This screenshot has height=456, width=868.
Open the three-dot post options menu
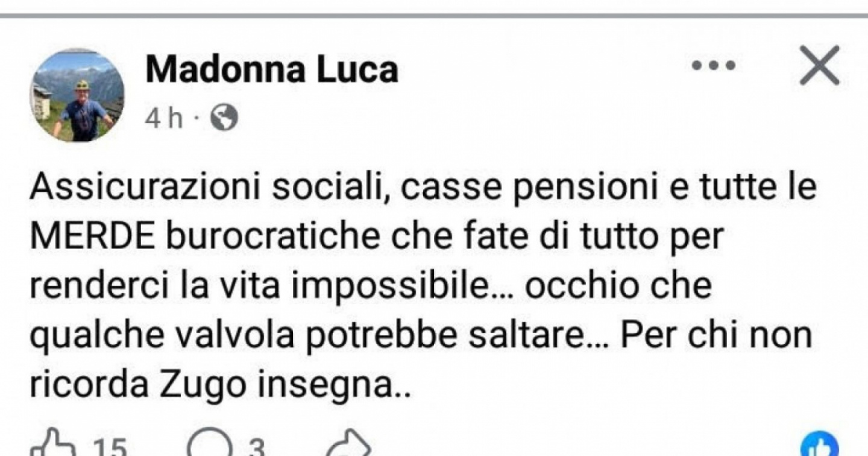(713, 66)
